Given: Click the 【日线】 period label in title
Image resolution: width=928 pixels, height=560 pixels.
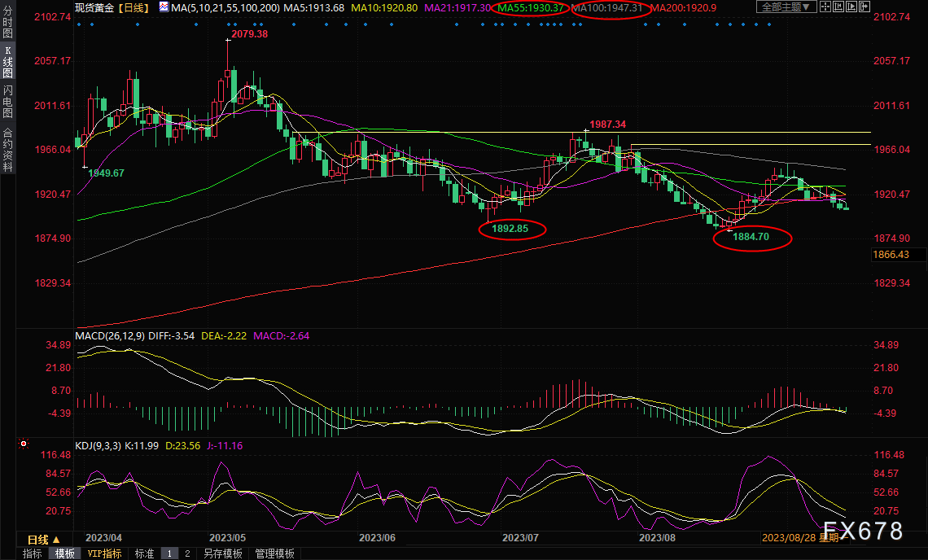Looking at the screenshot, I should [134, 7].
